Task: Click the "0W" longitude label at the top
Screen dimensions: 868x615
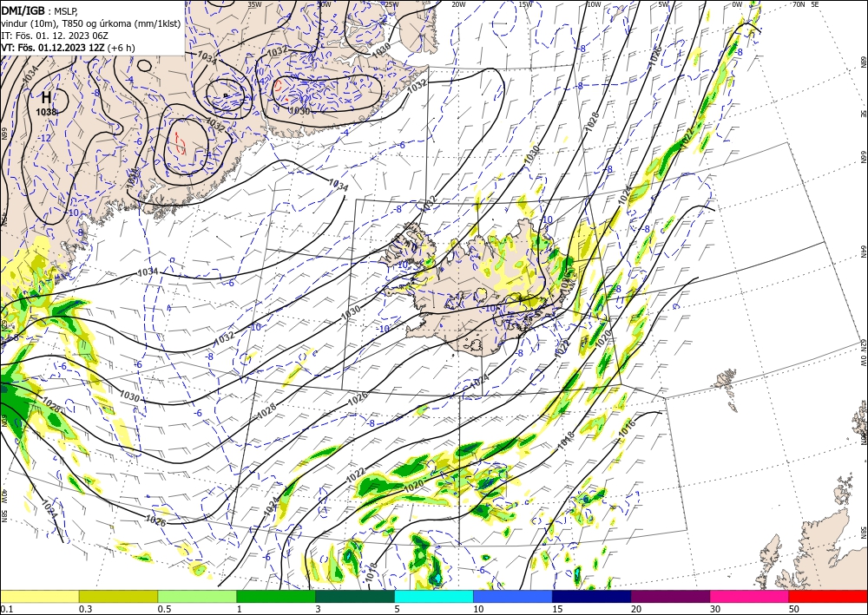Action: pos(737,4)
